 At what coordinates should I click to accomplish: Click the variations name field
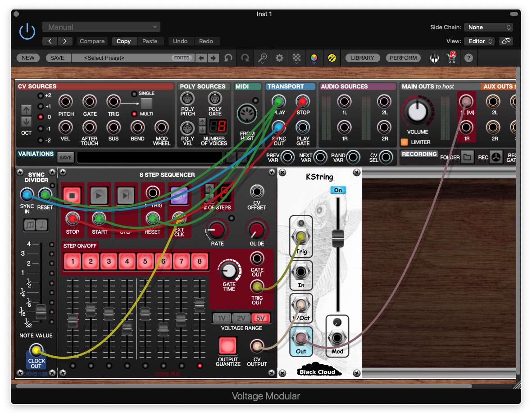149,158
